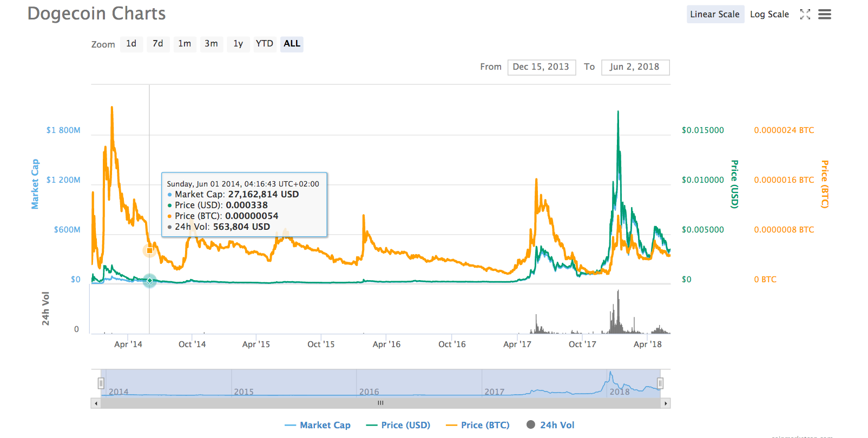Viewport: 868px width, 438px height.
Task: Toggle 24h Vol series in legend
Action: pyautogui.click(x=550, y=426)
